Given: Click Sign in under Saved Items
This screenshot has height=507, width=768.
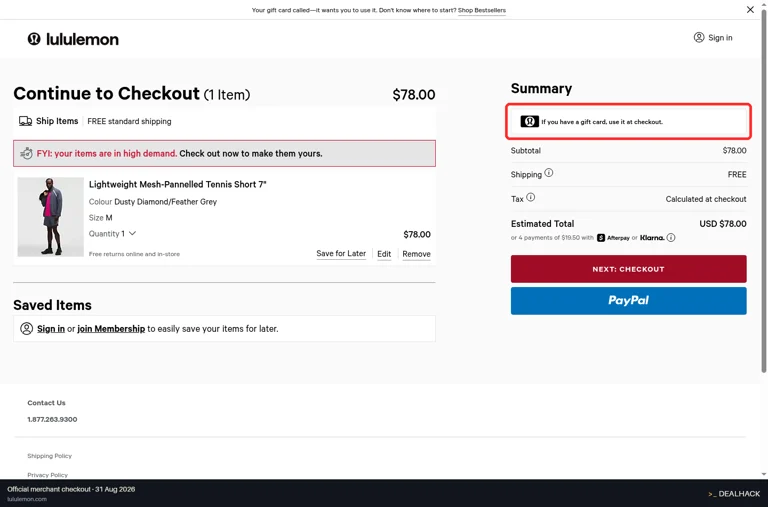Looking at the screenshot, I should [x=51, y=329].
